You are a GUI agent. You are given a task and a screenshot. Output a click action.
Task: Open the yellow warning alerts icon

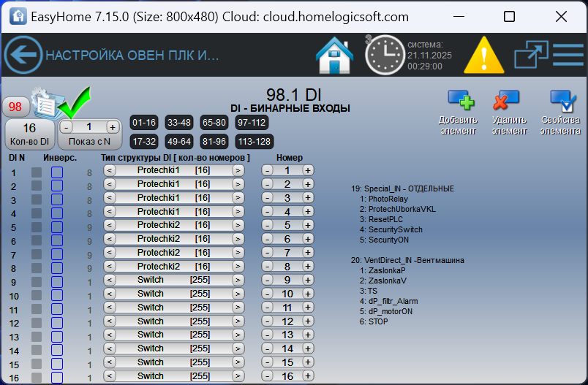pyautogui.click(x=480, y=56)
